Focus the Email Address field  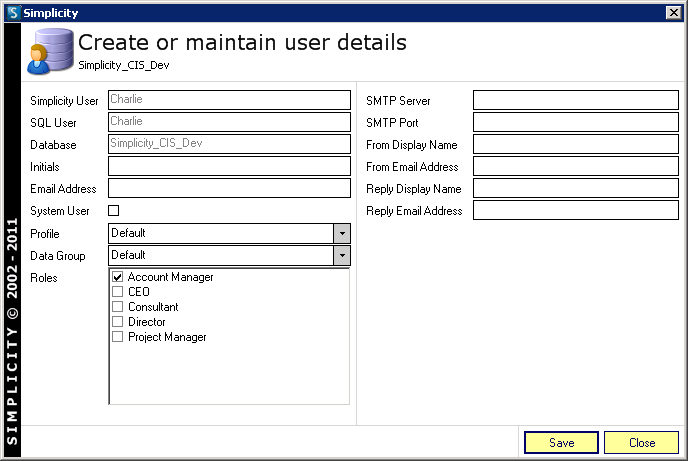[229, 188]
